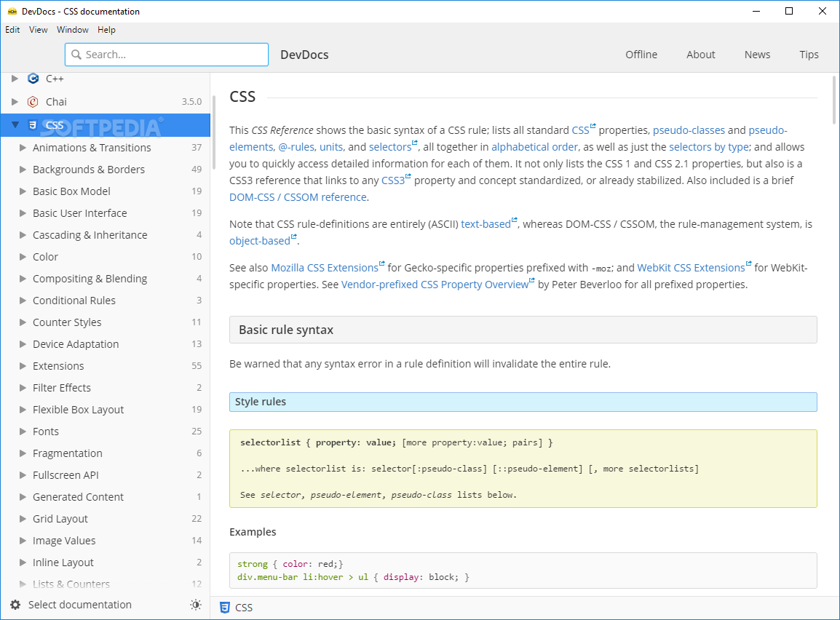Open the About page
This screenshot has height=620, width=840.
[701, 55]
